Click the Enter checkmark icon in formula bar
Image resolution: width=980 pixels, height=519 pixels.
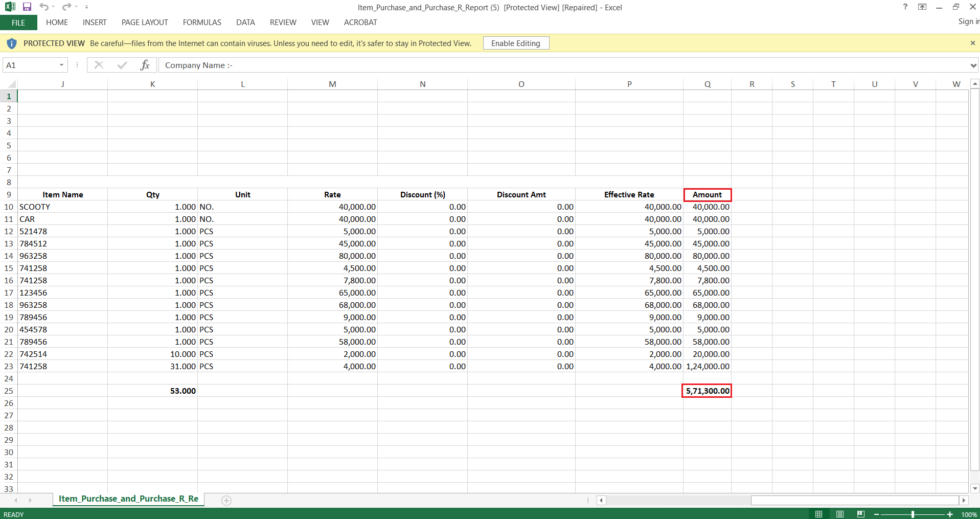122,65
